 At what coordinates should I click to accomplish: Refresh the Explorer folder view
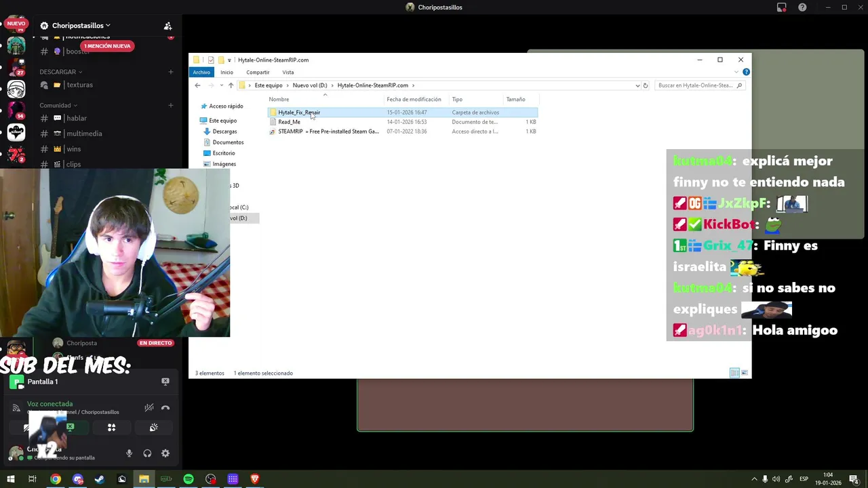646,85
